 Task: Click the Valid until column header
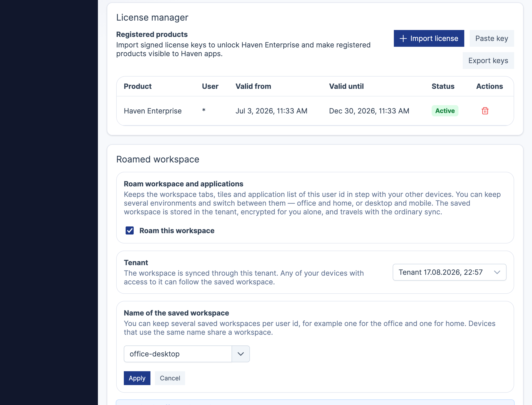point(346,86)
